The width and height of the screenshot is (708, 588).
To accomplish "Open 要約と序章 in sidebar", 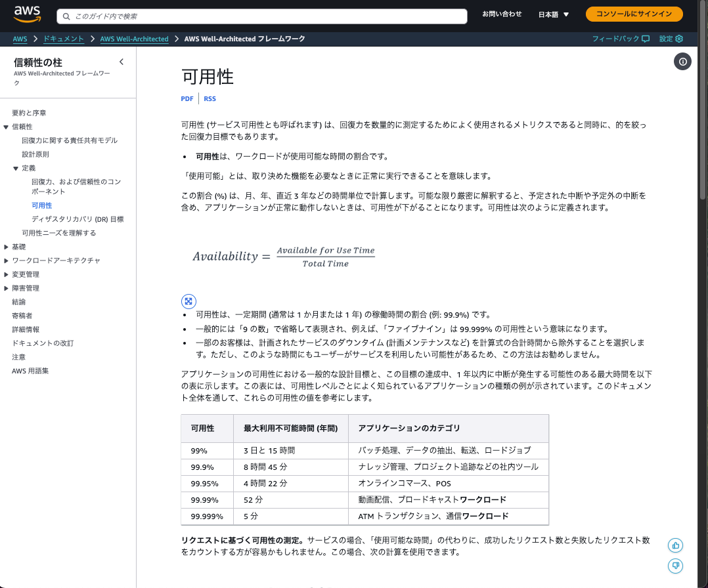I will pos(29,113).
